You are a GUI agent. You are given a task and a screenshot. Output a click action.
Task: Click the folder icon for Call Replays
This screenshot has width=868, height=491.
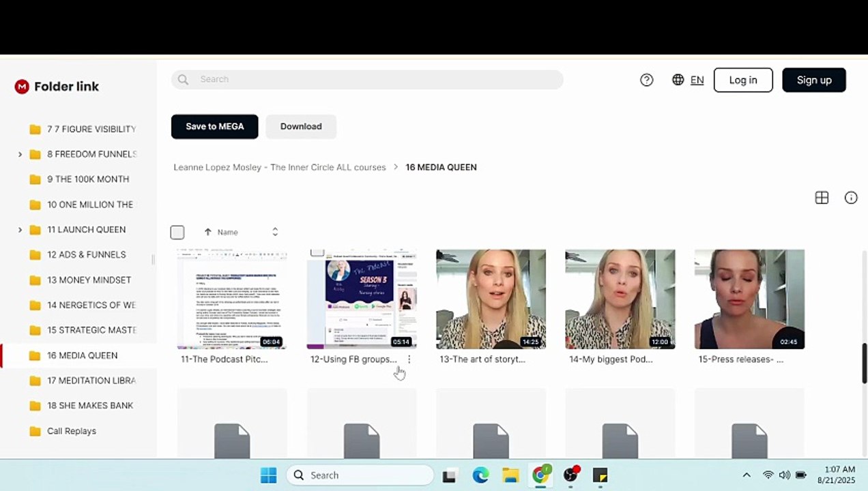(x=35, y=431)
